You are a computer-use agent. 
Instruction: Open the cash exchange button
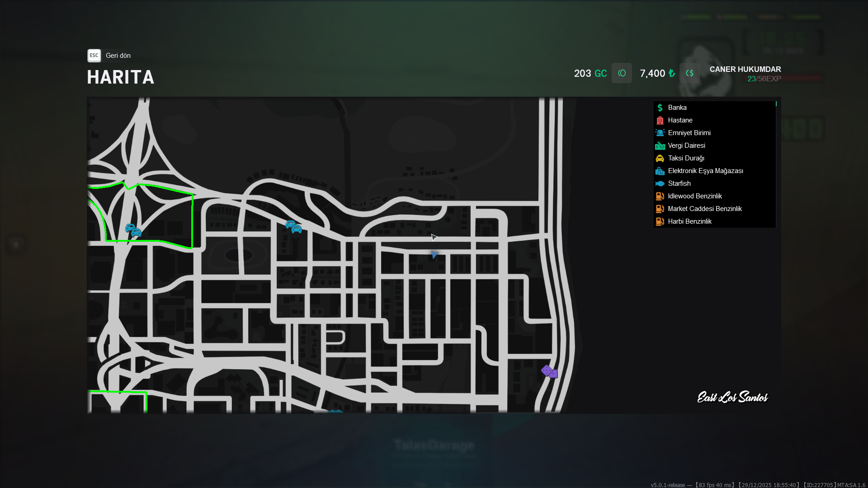pos(689,73)
